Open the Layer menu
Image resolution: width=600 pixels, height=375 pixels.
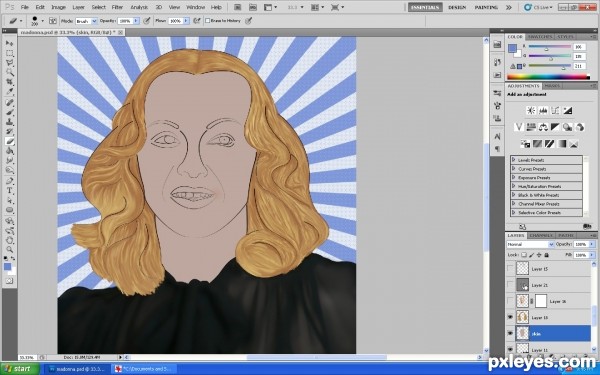[x=78, y=7]
